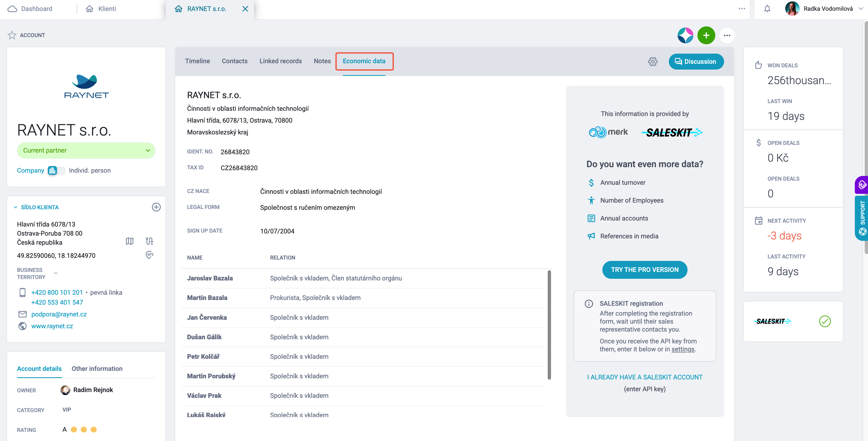Click the website globe icon

23,326
